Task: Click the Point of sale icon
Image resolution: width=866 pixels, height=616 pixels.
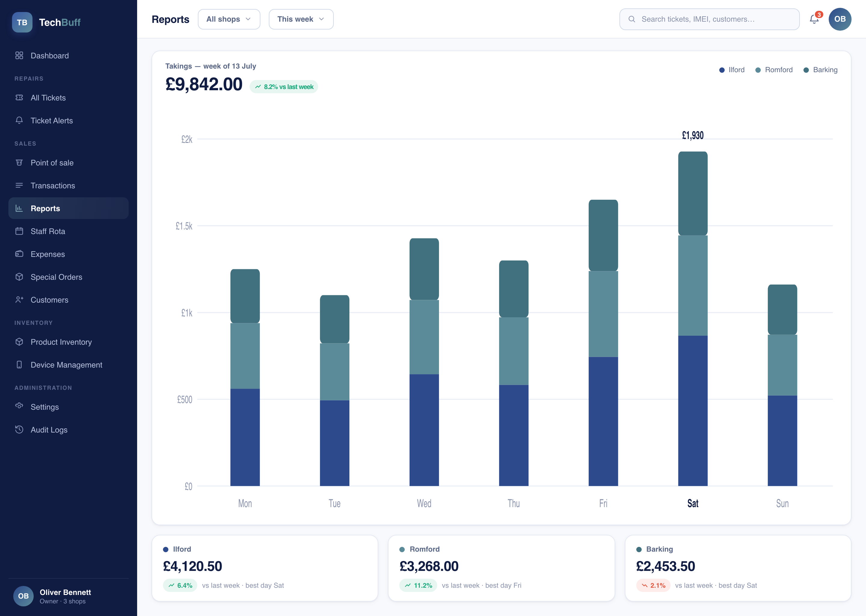Action: (19, 162)
